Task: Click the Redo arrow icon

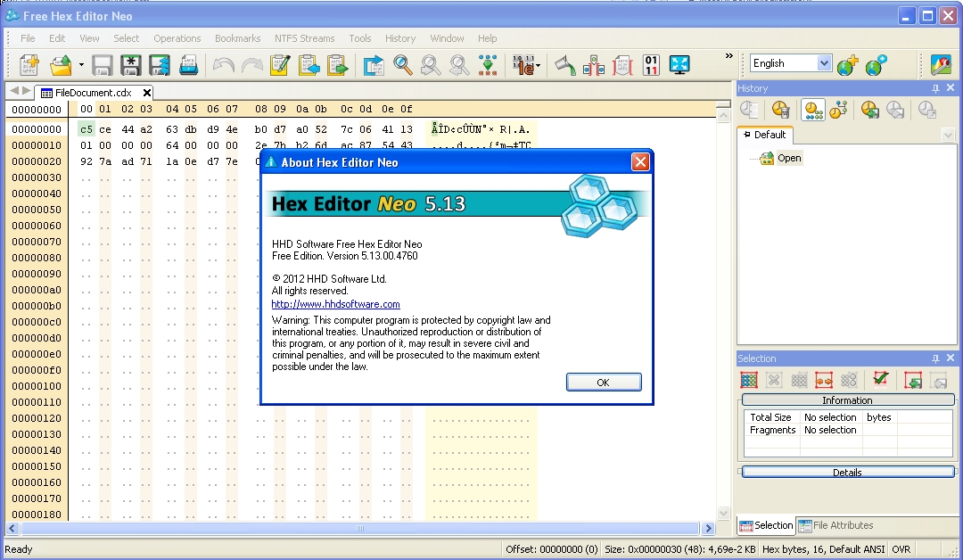Action: tap(251, 64)
